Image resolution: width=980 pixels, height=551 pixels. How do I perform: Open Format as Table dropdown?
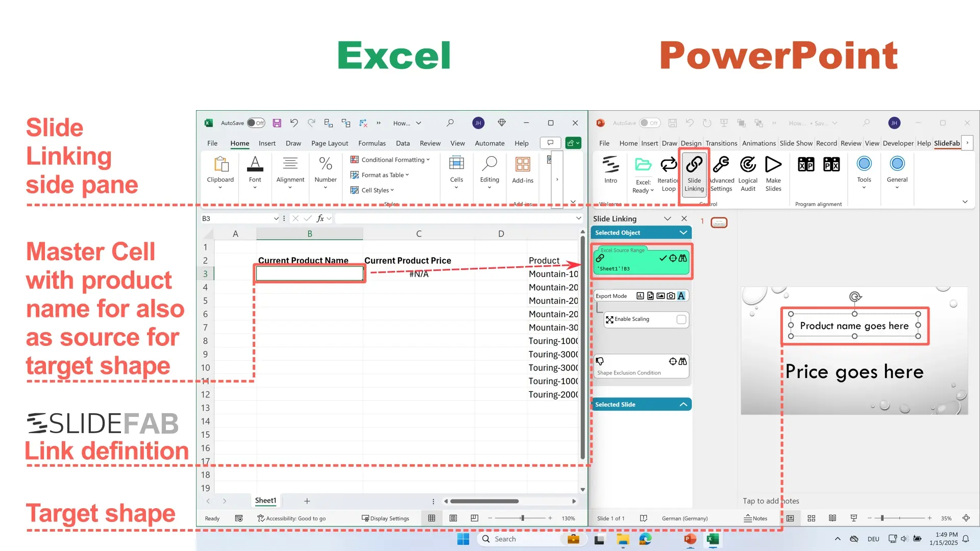coord(380,175)
